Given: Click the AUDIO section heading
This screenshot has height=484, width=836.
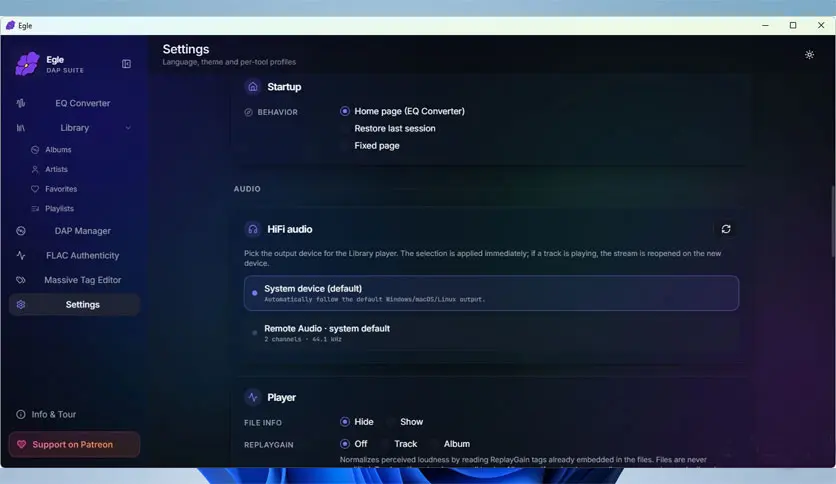Looking at the screenshot, I should click(x=247, y=189).
